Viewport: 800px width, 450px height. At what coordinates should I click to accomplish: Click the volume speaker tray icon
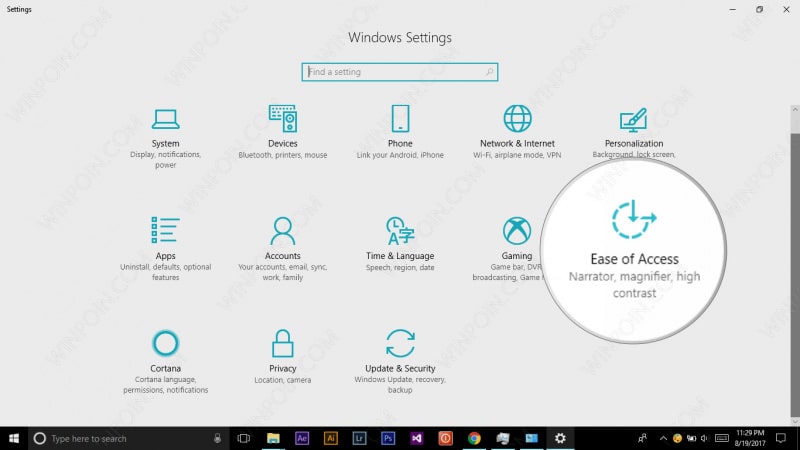[x=705, y=438]
